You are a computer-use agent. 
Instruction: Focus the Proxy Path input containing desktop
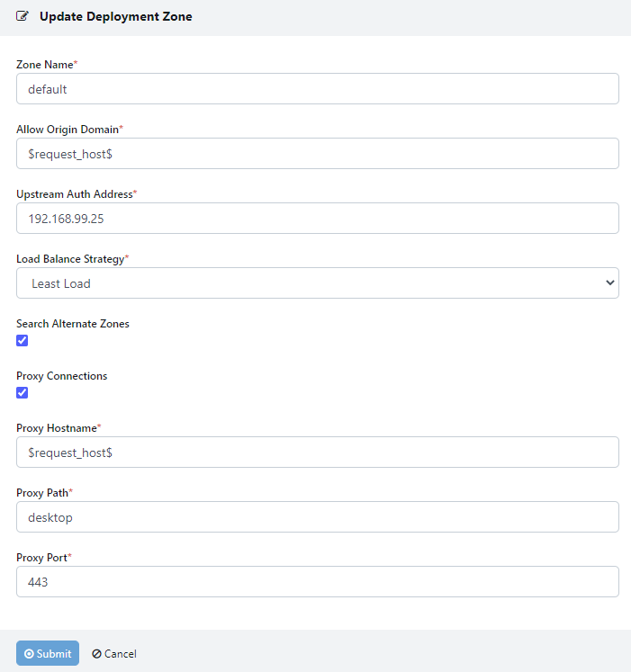tap(317, 517)
